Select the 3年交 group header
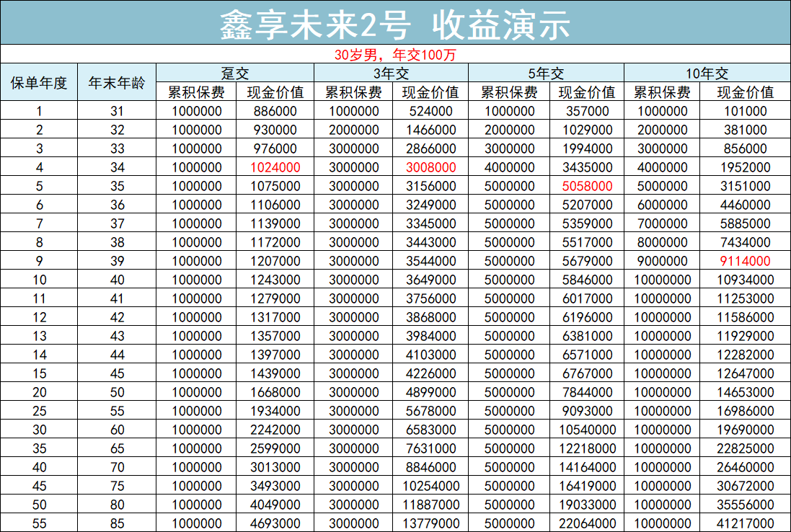The width and height of the screenshot is (791, 532). coord(391,74)
